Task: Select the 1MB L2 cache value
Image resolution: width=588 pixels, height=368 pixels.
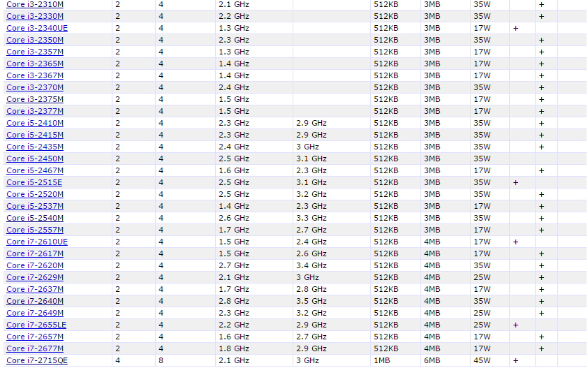Action: [x=382, y=361]
